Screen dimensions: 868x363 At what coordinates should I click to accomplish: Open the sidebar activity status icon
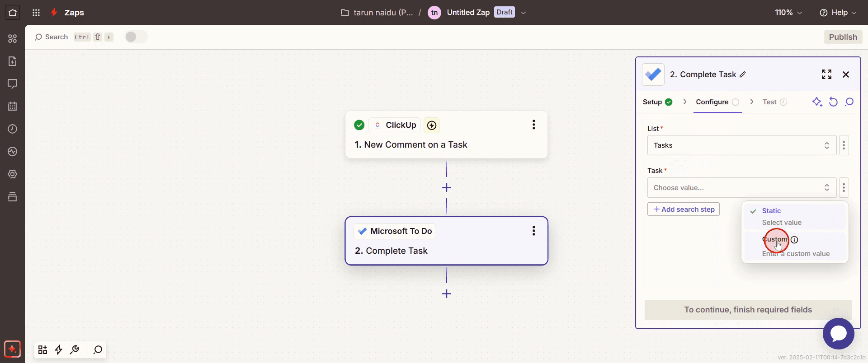(13, 152)
